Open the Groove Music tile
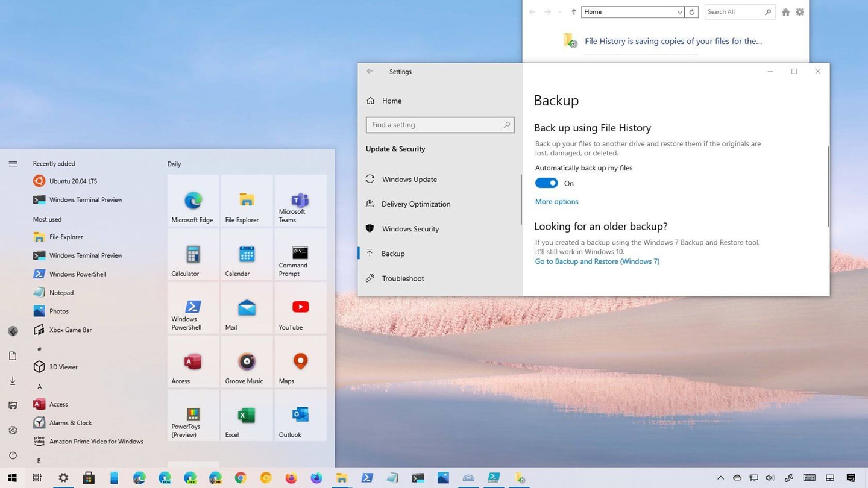This screenshot has height=488, width=868. [247, 362]
